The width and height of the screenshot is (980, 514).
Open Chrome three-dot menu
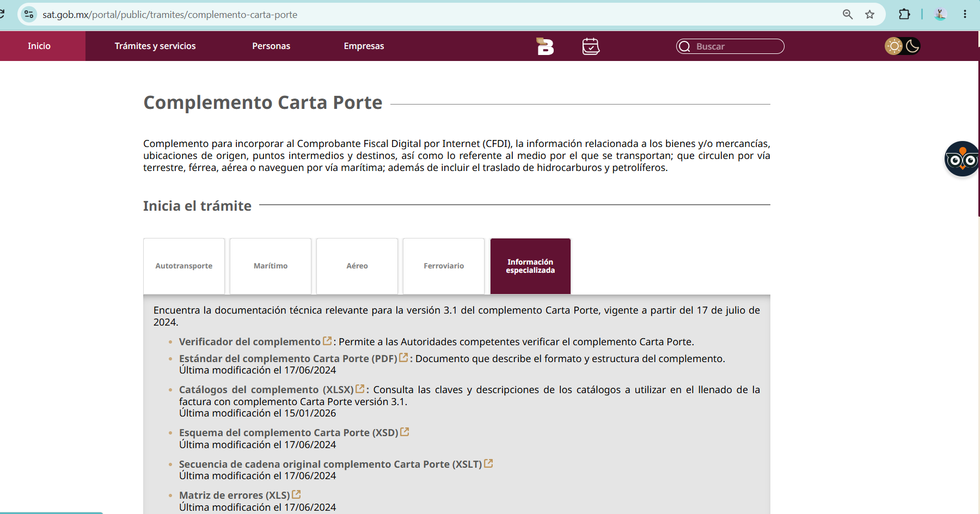pyautogui.click(x=965, y=15)
